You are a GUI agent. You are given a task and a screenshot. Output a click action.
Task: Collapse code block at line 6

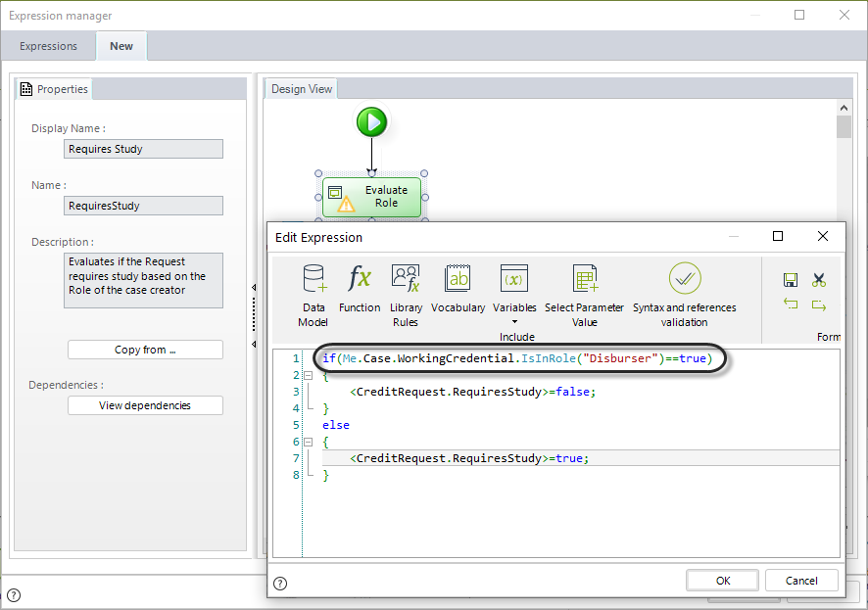[309, 442]
